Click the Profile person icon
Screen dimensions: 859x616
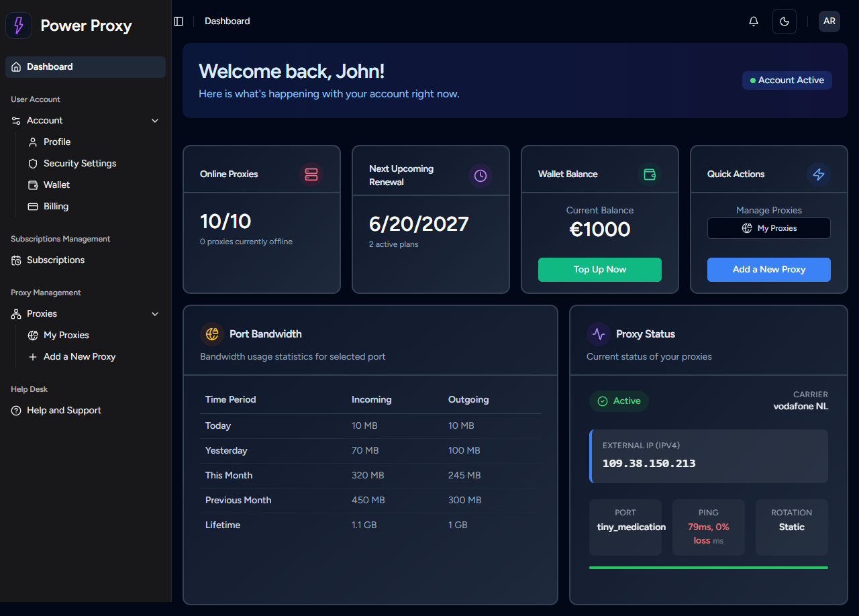pos(33,142)
